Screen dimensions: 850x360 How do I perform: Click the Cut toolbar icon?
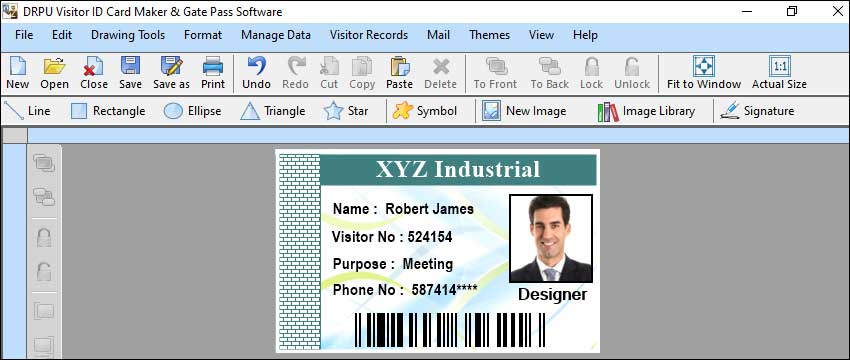point(329,73)
